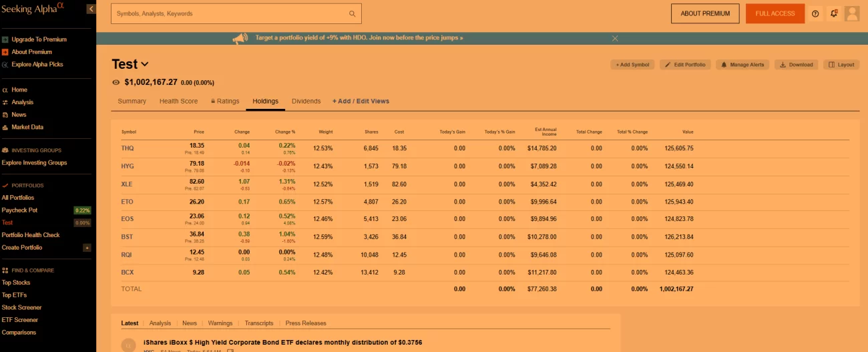This screenshot has width=868, height=352.
Task: Open the Holdings tab
Action: 265,101
